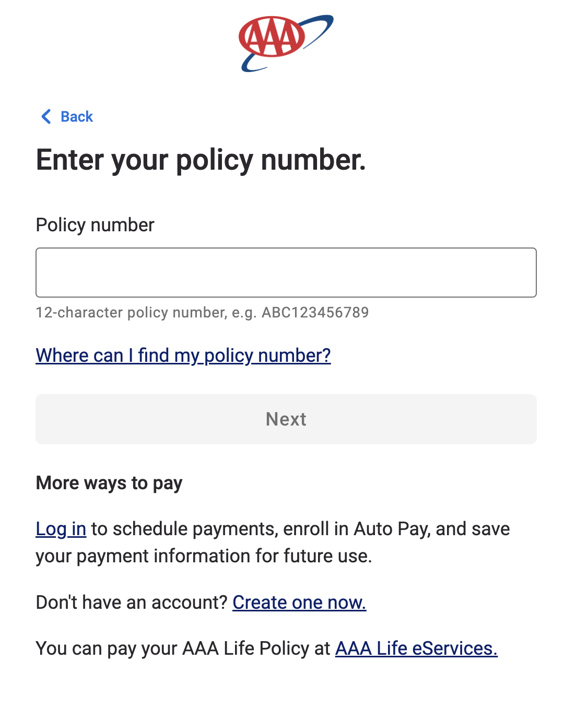
Task: Follow the Log in link
Action: pos(61,529)
